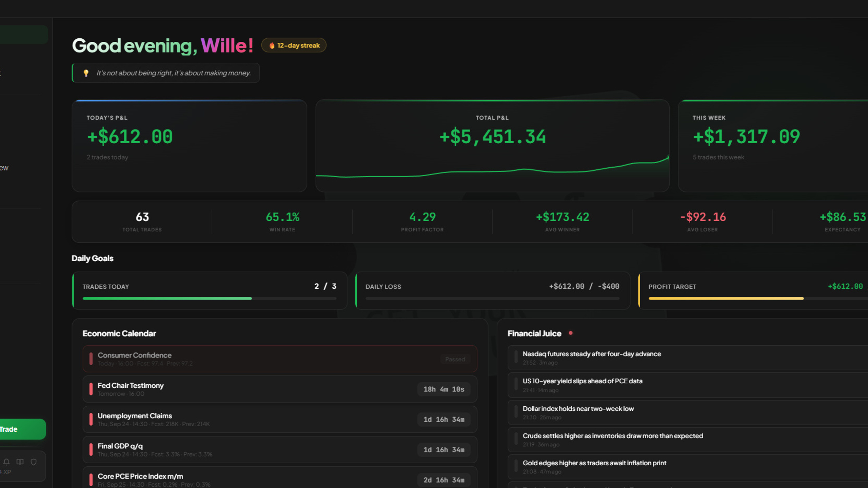This screenshot has width=868, height=488.
Task: Click the red live dot beside Financial Juice
Action: click(571, 333)
